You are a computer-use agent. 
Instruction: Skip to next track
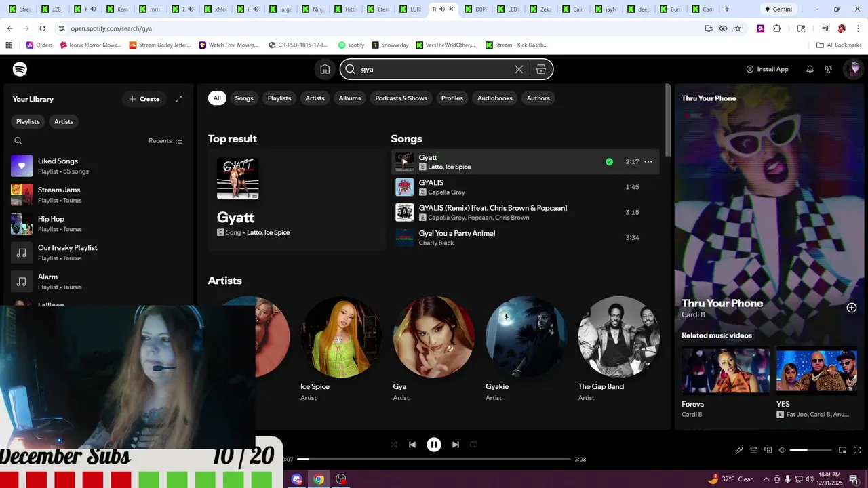(x=456, y=445)
